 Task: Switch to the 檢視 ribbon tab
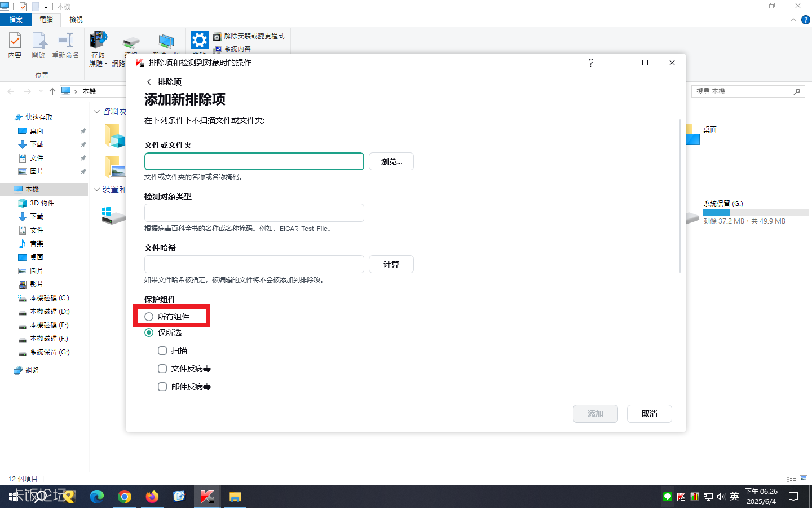[x=76, y=20]
